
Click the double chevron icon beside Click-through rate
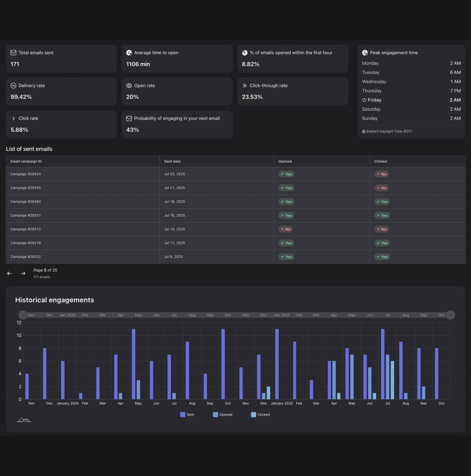pos(244,86)
